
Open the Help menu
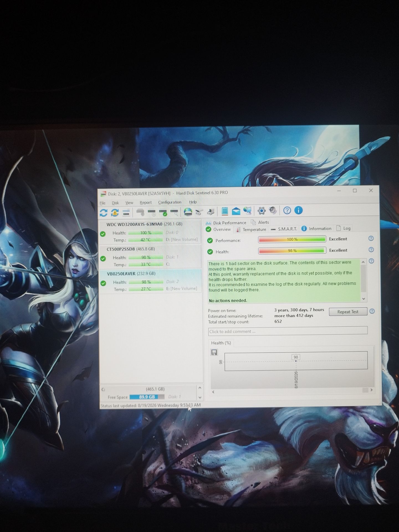point(193,202)
